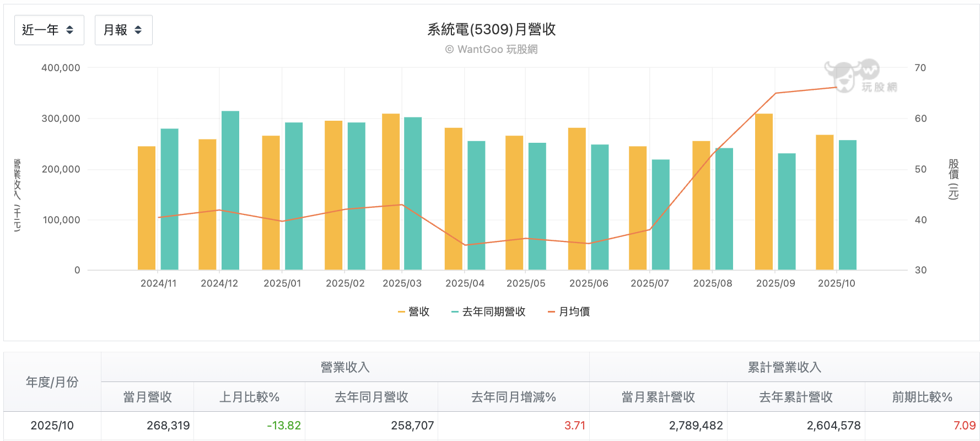Toggle the 營收 legend series

[413, 311]
